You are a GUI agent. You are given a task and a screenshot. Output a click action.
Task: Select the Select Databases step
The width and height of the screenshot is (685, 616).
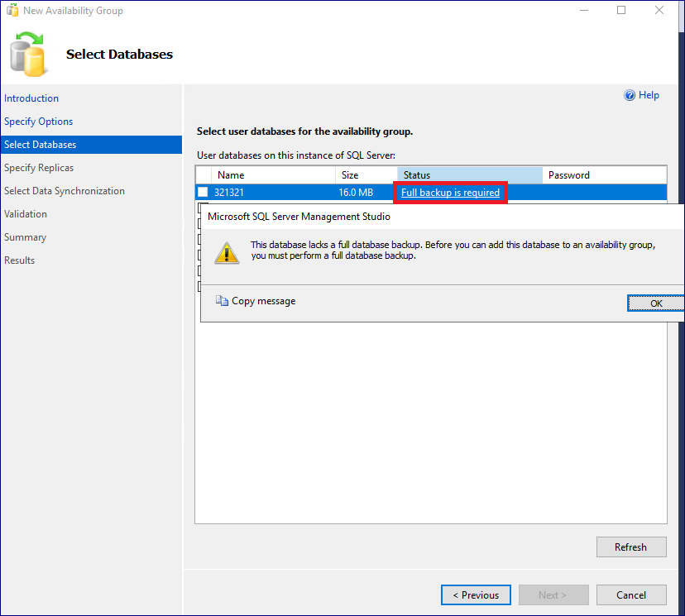[x=91, y=145]
